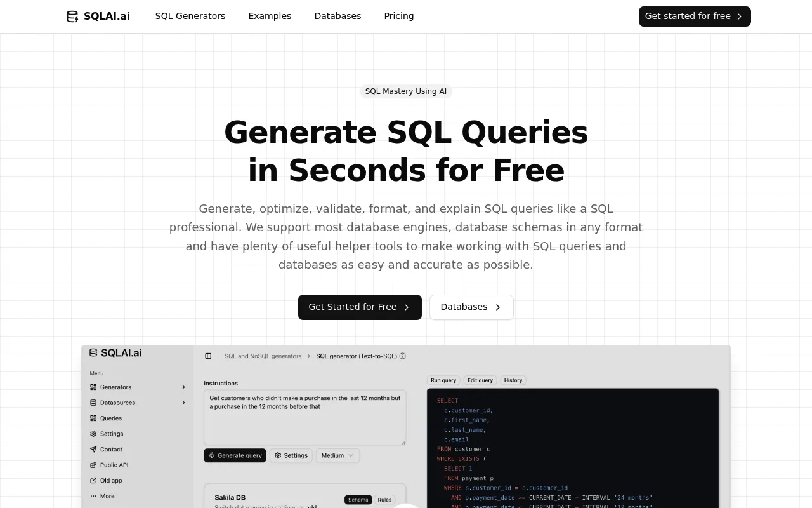Open the Medium dropdown
This screenshot has height=508, width=812.
pos(337,455)
